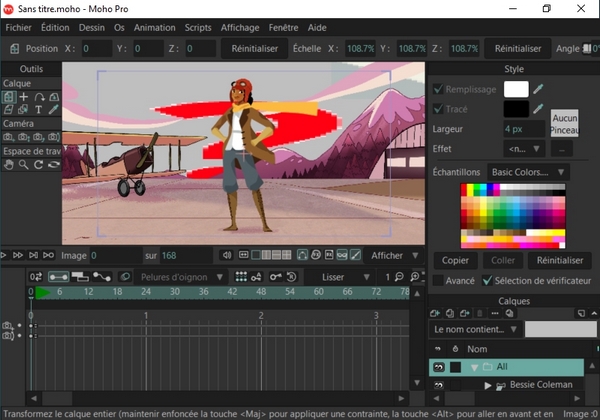
Task: Open the Animation menu
Action: 155,28
